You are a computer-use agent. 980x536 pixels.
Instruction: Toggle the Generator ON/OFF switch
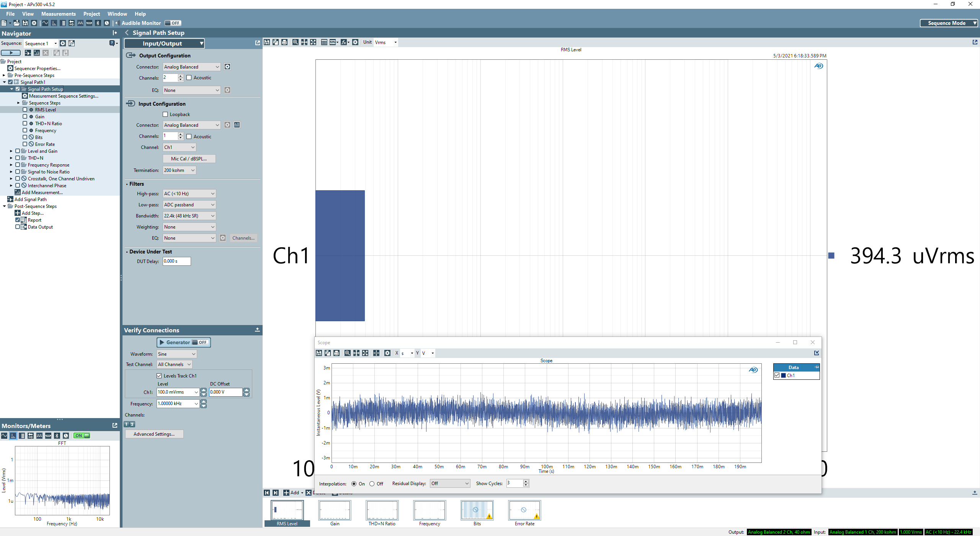[x=200, y=342]
